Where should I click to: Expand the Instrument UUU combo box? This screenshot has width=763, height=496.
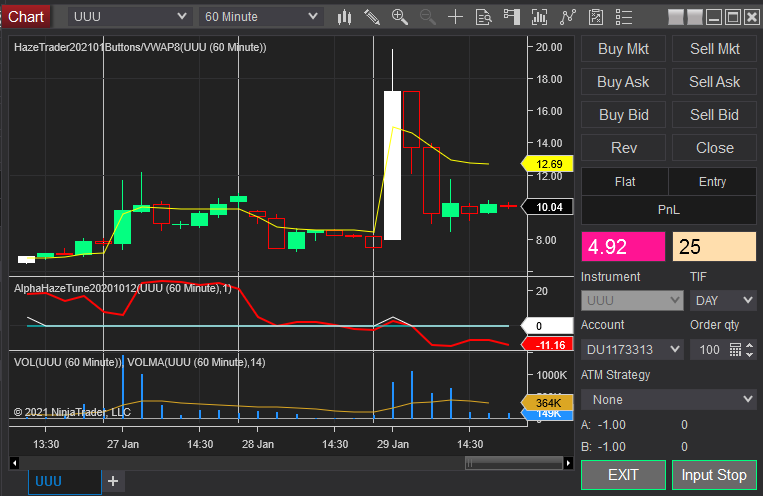coord(632,300)
